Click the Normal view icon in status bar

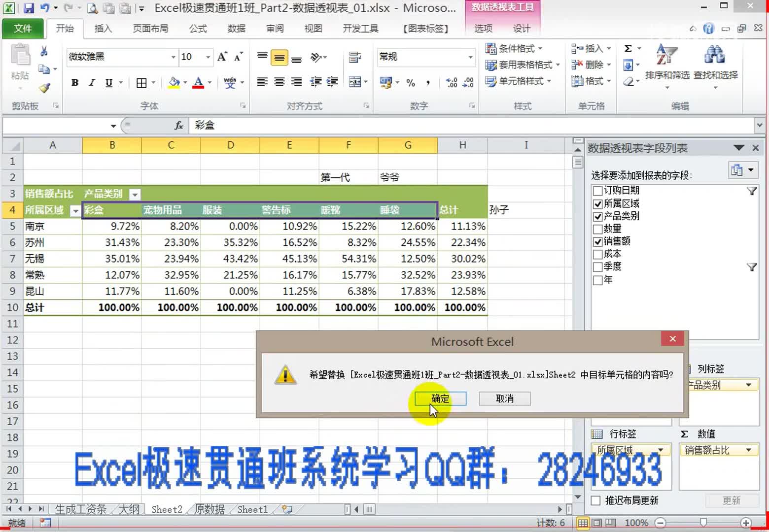point(583,523)
